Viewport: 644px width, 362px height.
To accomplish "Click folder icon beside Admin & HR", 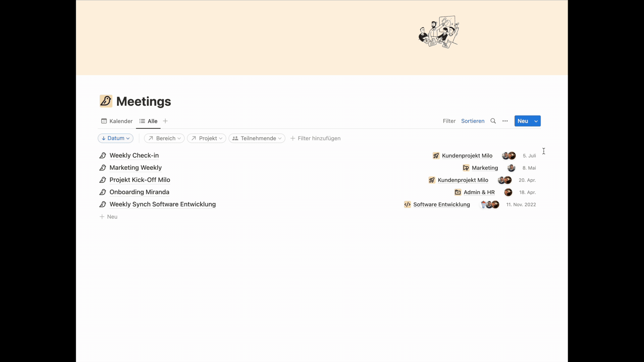I will click(458, 192).
